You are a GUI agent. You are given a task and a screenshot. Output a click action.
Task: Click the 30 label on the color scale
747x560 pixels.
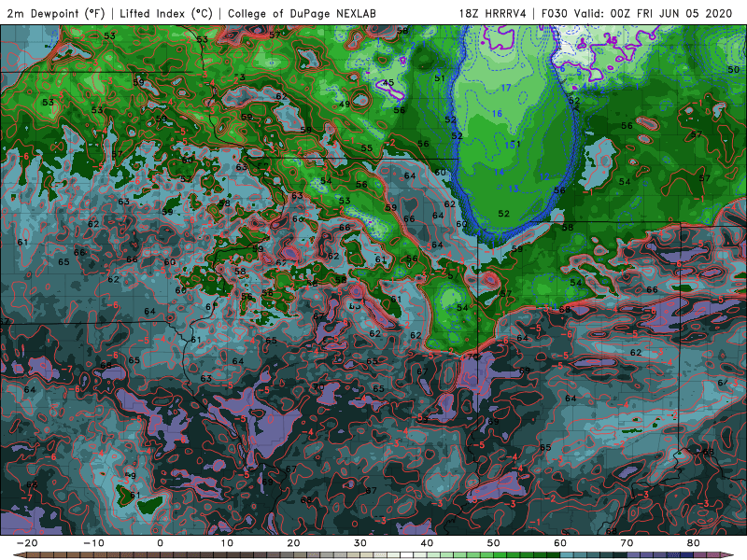[x=360, y=543]
